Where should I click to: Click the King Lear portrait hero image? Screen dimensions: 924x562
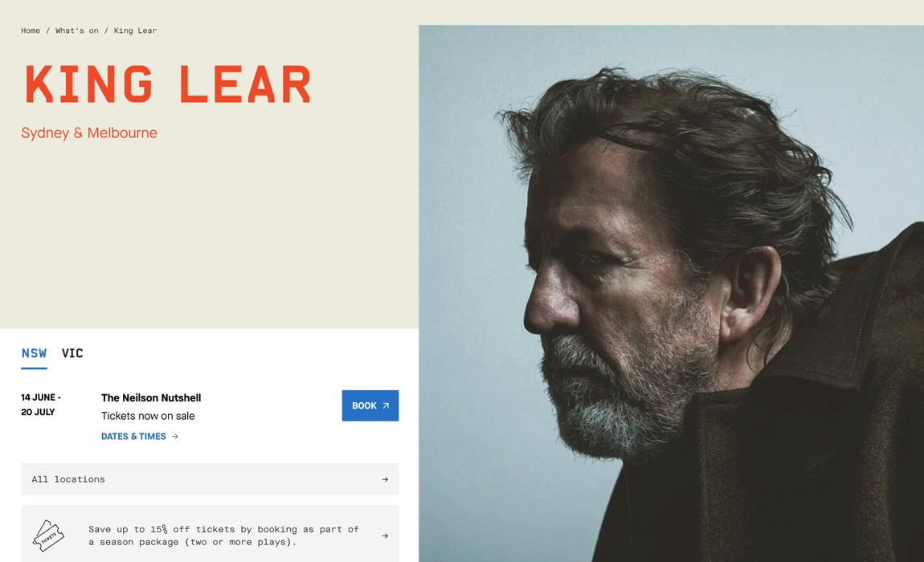[x=671, y=293]
